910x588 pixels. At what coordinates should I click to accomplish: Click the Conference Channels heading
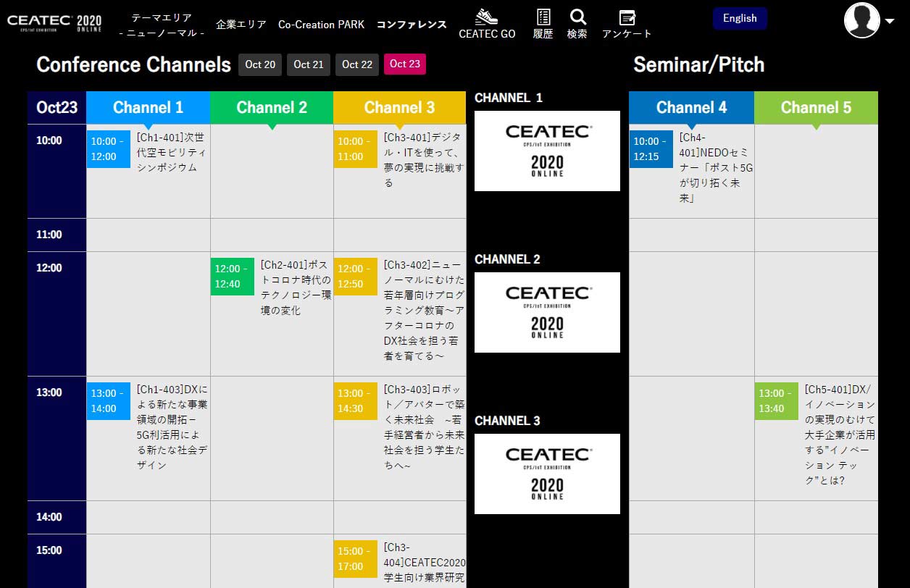[x=133, y=64]
